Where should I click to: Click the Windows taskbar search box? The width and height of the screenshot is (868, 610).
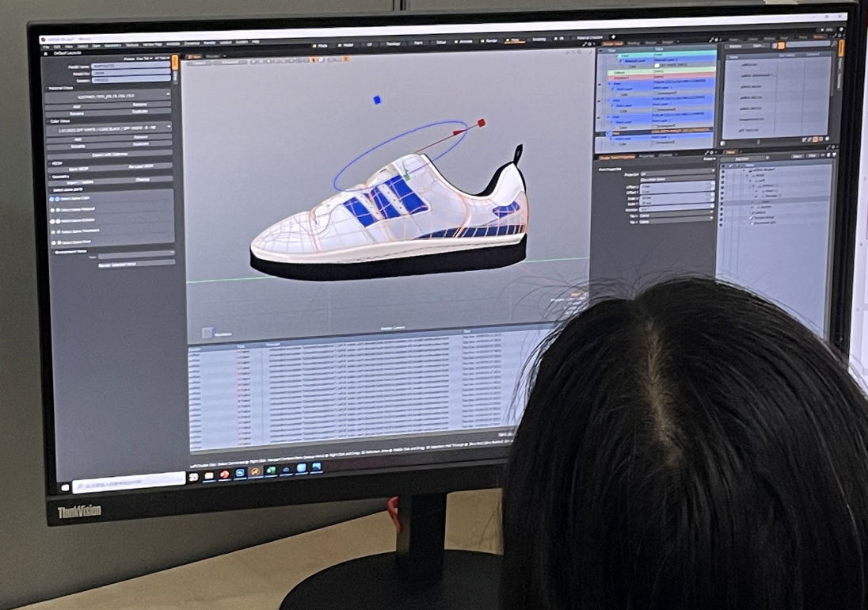point(129,482)
